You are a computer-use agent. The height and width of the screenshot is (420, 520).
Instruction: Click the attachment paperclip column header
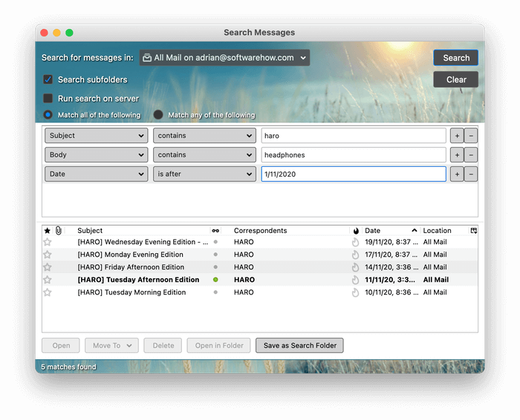coord(59,231)
